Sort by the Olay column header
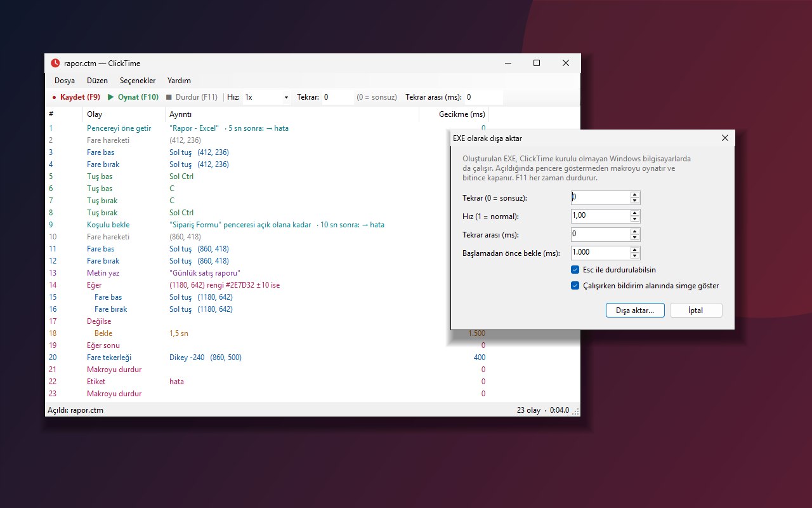The image size is (812, 508). coord(124,114)
